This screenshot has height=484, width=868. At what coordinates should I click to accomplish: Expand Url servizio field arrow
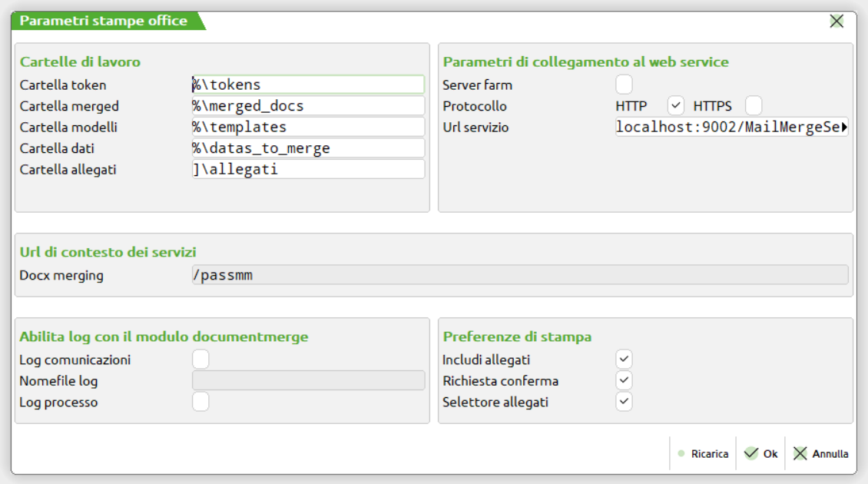[x=844, y=128]
